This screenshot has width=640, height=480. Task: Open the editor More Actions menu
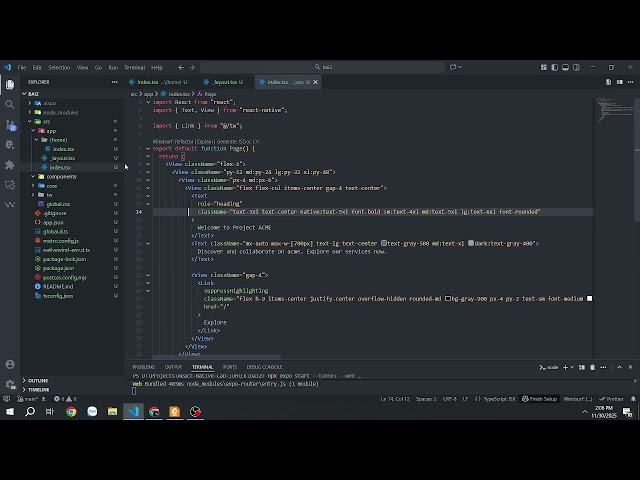(630, 82)
